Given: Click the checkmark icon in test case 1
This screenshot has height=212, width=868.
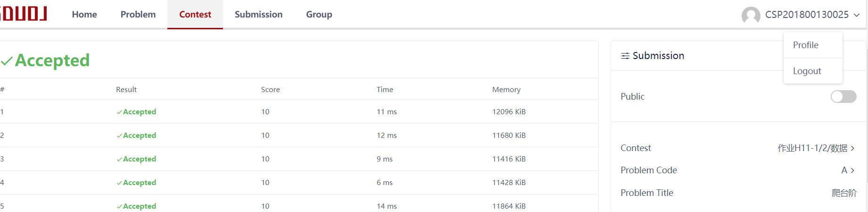Looking at the screenshot, I should click(x=119, y=112).
